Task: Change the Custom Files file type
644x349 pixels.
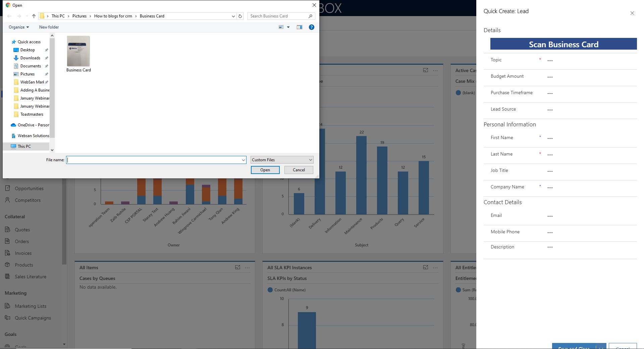Action: 281,160
